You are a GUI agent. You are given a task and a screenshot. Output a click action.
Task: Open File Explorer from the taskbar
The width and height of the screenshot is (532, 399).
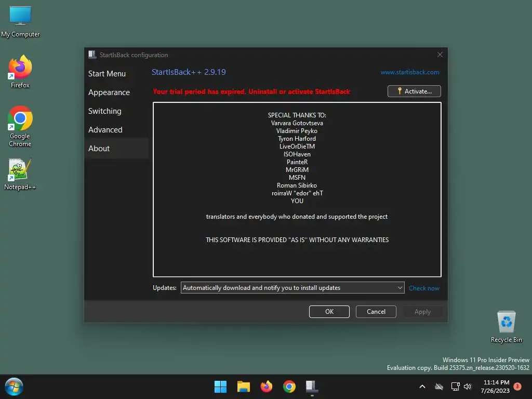tap(243, 387)
